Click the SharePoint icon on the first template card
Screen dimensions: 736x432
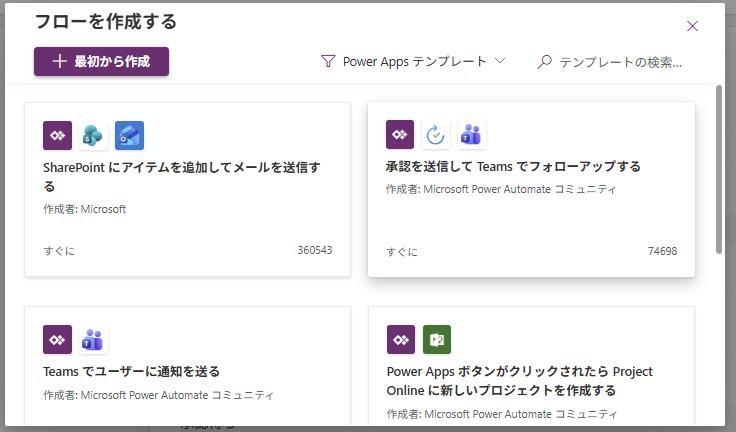point(93,135)
